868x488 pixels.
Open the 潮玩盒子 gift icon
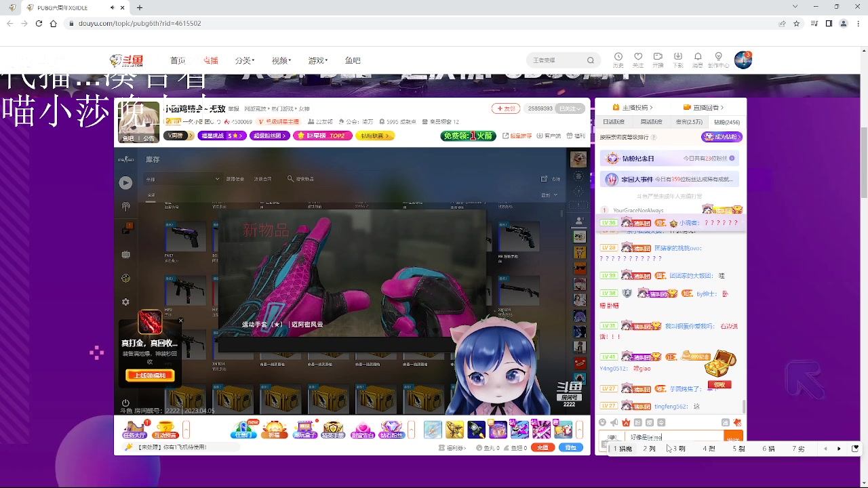304,429
